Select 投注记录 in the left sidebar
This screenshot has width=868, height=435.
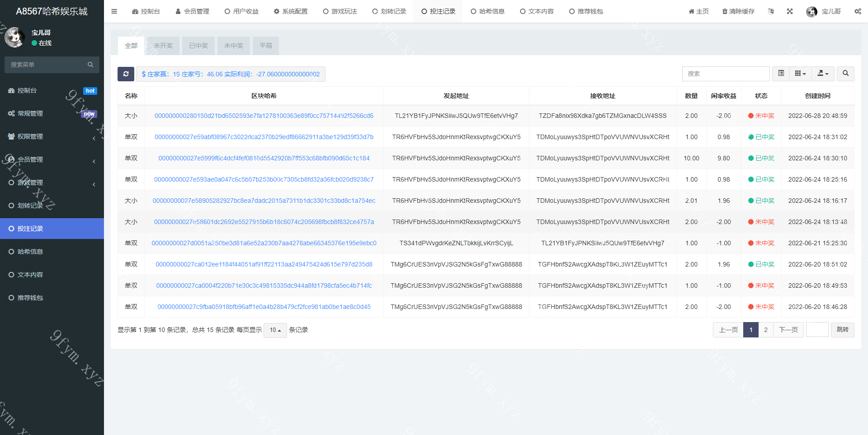tap(52, 229)
